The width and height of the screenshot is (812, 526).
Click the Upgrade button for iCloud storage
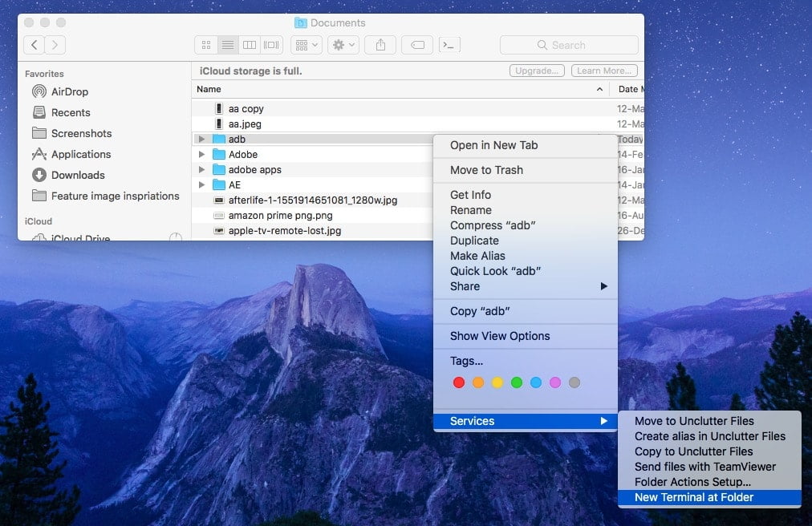536,71
